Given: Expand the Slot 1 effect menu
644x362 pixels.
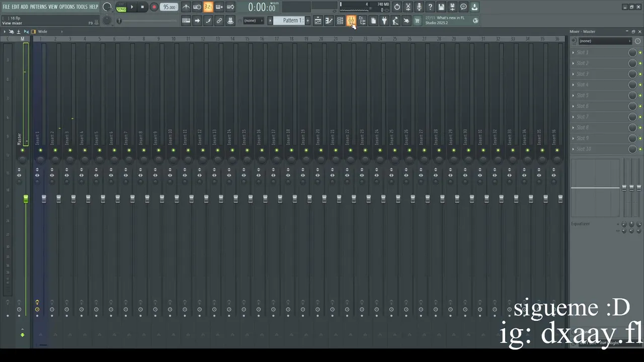Looking at the screenshot, I should coord(573,52).
